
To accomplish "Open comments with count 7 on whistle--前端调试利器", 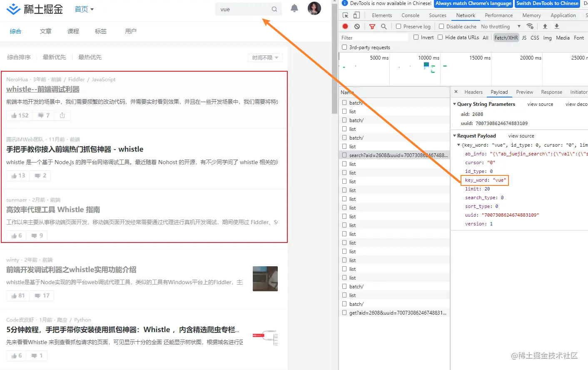I will [x=44, y=115].
